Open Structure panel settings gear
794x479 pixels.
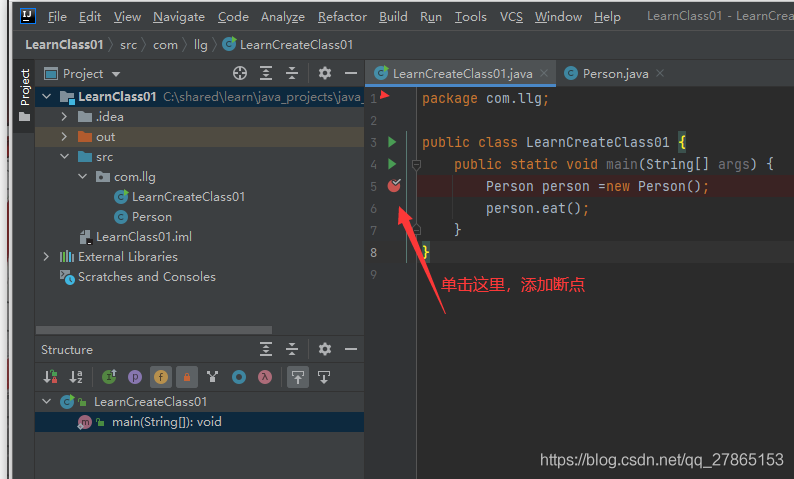[x=325, y=349]
